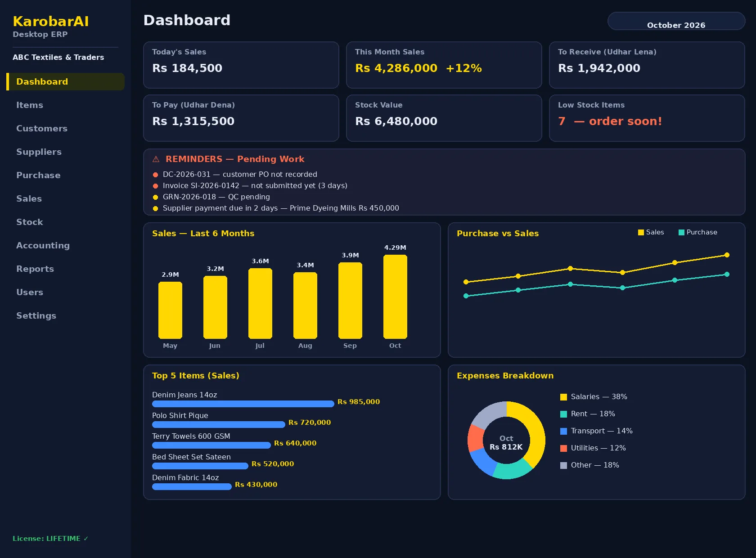
Task: Open the Invoice SI-2026-0142 reminder
Action: tap(250, 185)
